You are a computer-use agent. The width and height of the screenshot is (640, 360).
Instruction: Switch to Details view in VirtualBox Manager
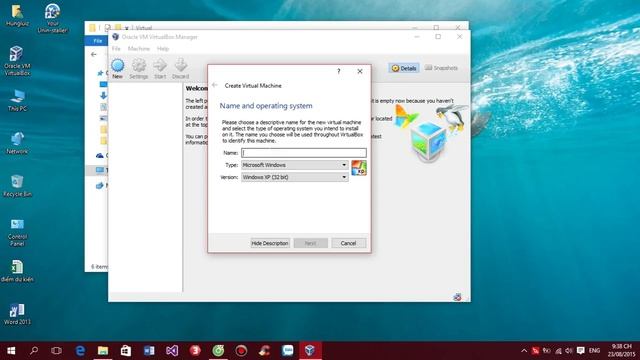404,68
